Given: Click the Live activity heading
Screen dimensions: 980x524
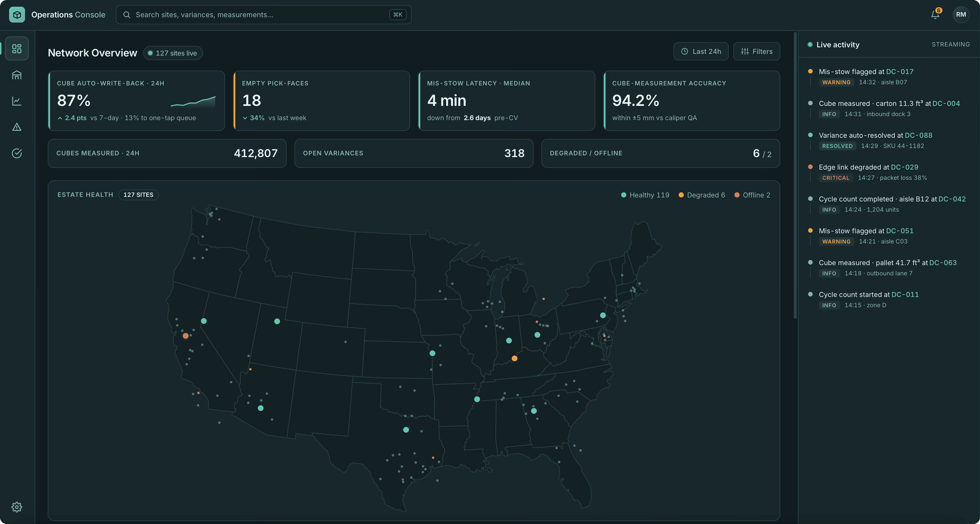Looking at the screenshot, I should click(838, 45).
